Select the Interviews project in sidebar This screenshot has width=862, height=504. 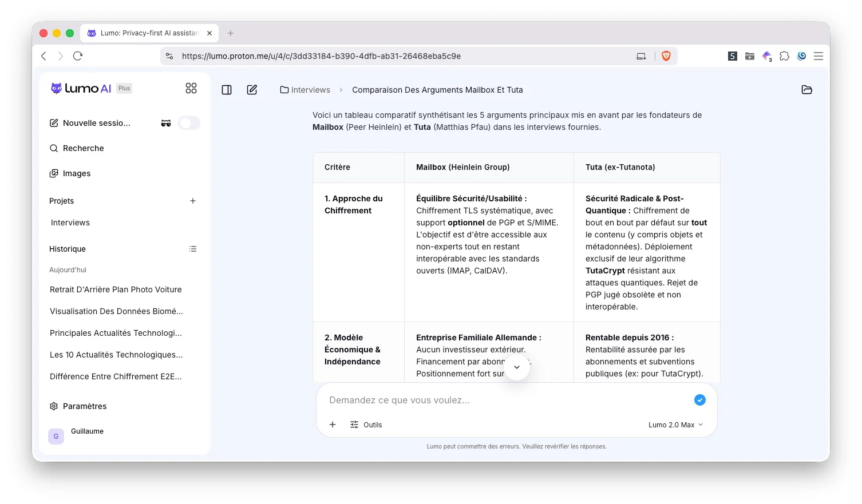70,223
